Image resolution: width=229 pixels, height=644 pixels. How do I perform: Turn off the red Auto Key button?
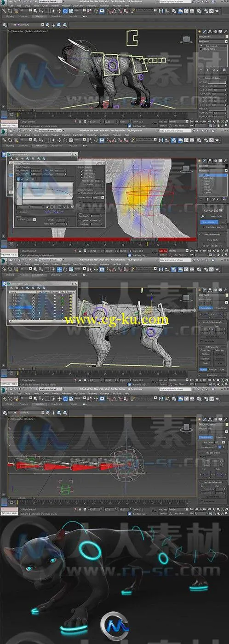coord(163,251)
